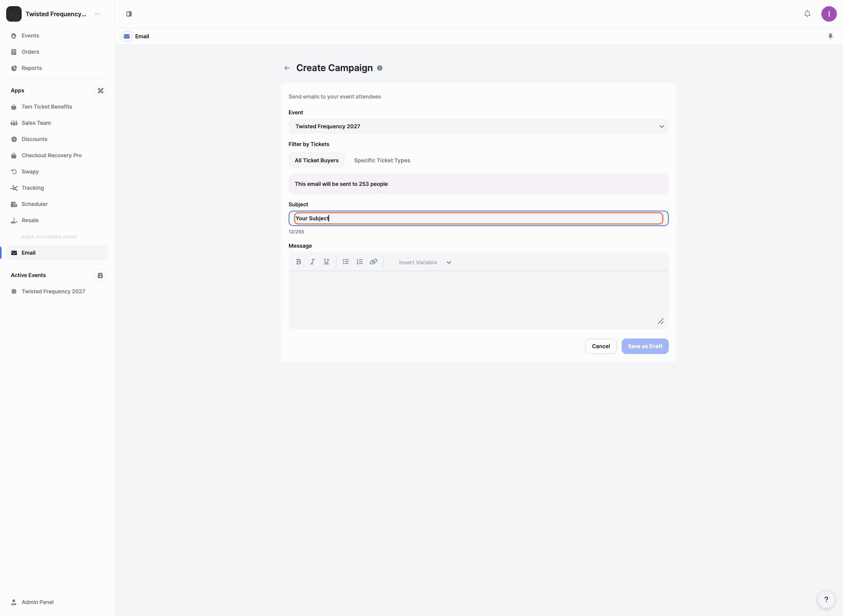Expand the Insert Variable dropdown
The width and height of the screenshot is (843, 616).
pyautogui.click(x=425, y=262)
